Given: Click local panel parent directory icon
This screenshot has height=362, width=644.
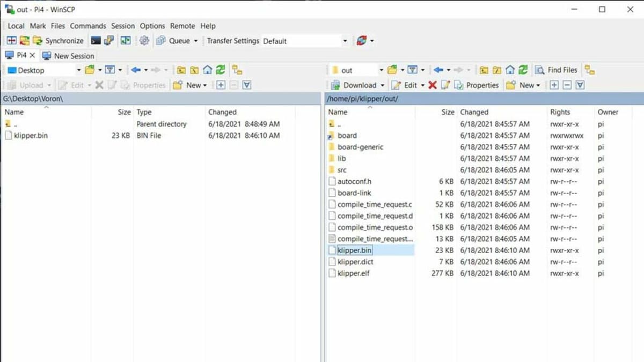Looking at the screenshot, I should [181, 70].
